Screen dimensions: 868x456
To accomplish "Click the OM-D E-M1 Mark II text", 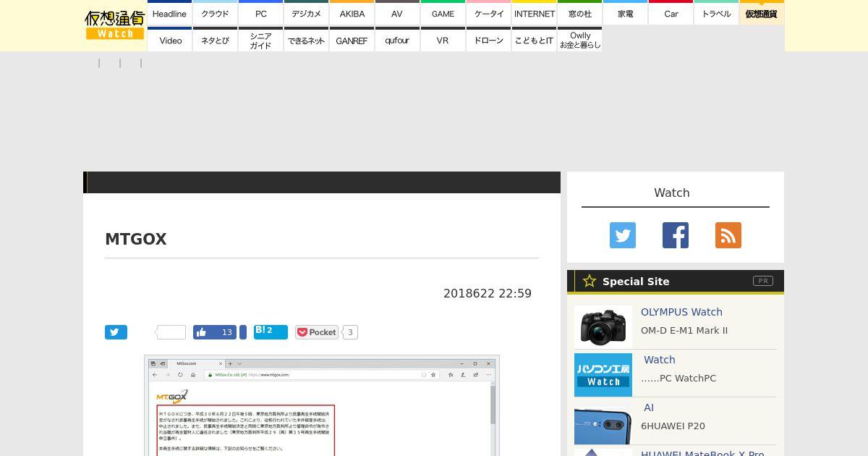I will point(684,331).
